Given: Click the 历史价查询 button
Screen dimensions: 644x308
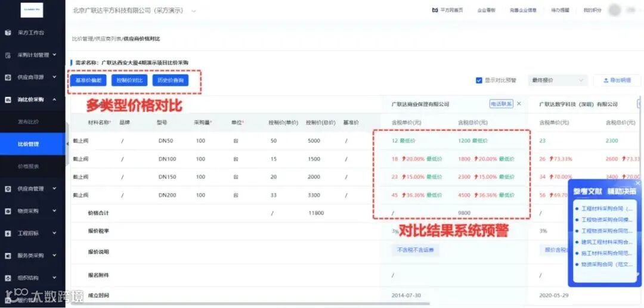Looking at the screenshot, I should tap(171, 80).
